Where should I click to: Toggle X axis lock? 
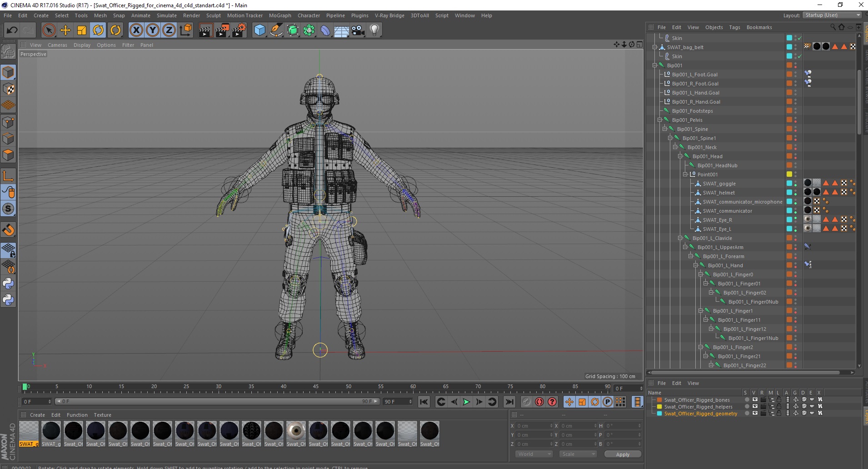click(x=136, y=30)
